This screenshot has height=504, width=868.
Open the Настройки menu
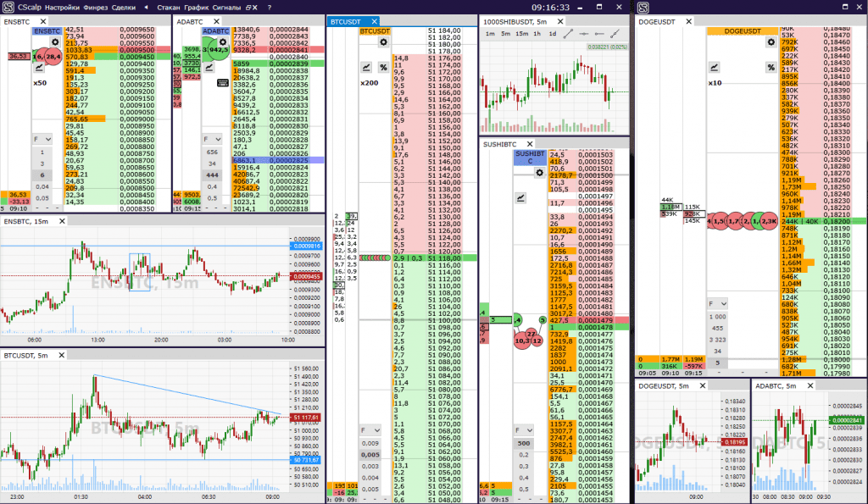point(62,8)
